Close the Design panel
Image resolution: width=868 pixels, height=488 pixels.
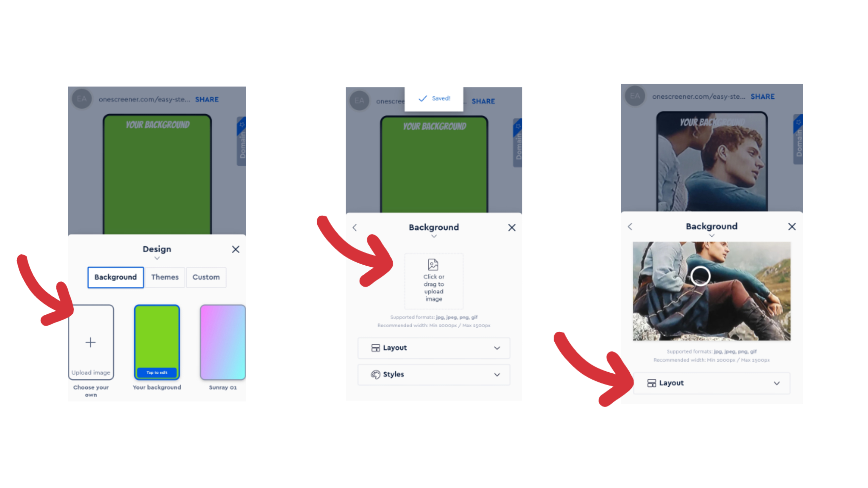coord(236,249)
